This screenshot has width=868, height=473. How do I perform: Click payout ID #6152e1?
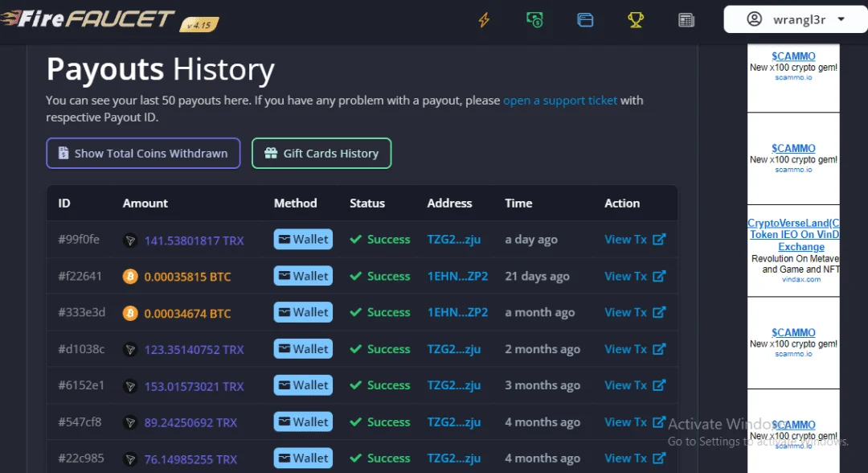coord(81,385)
